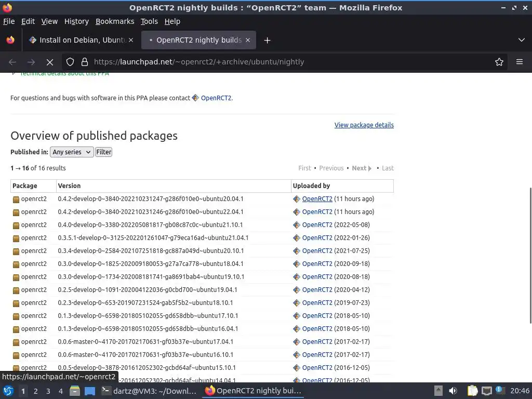The width and height of the screenshot is (532, 399).
Task: Bookmark this page with the star icon
Action: pyautogui.click(x=499, y=62)
